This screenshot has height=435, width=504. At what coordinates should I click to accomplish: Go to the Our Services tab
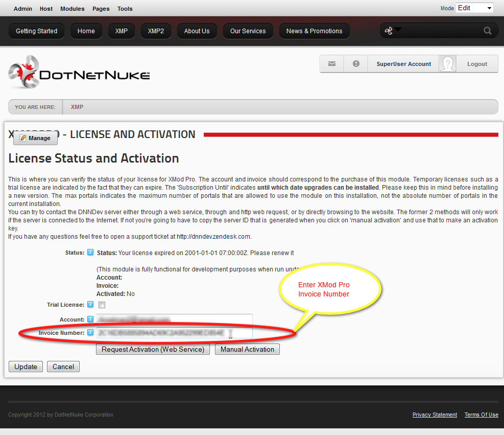coord(248,31)
